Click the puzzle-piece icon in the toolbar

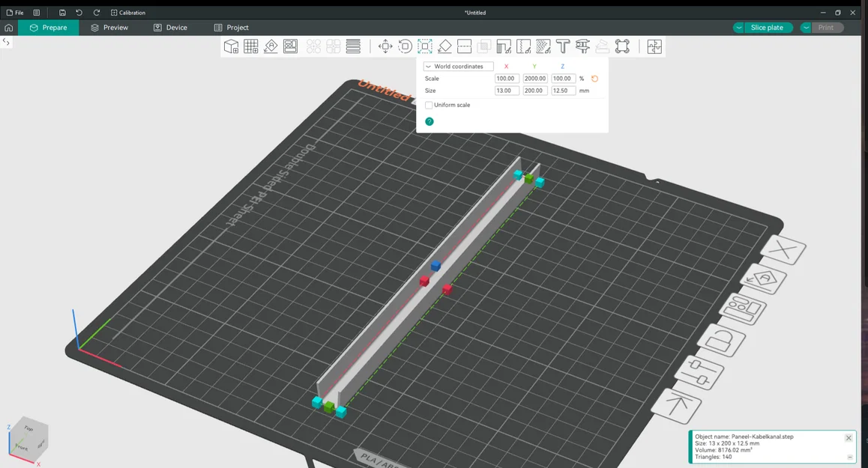pos(654,46)
